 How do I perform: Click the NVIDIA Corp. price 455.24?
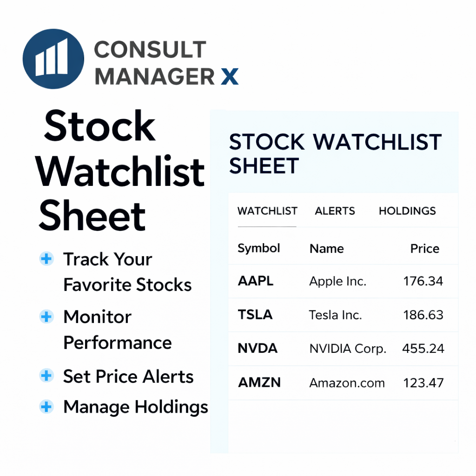pyautogui.click(x=423, y=349)
